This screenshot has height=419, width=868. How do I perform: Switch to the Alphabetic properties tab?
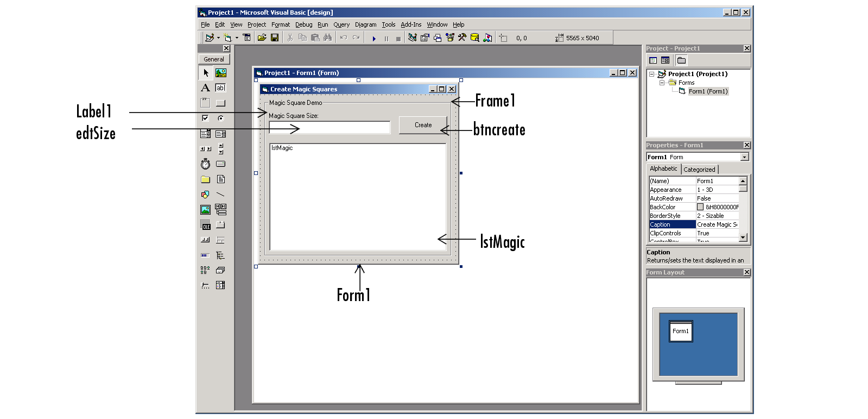coord(663,168)
